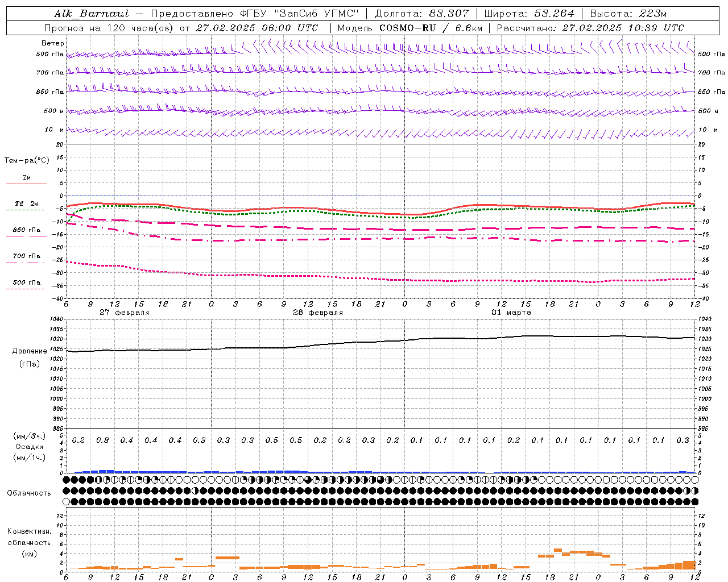
Task: Click the 500 гПа temperature legend entry
Action: pos(27,282)
